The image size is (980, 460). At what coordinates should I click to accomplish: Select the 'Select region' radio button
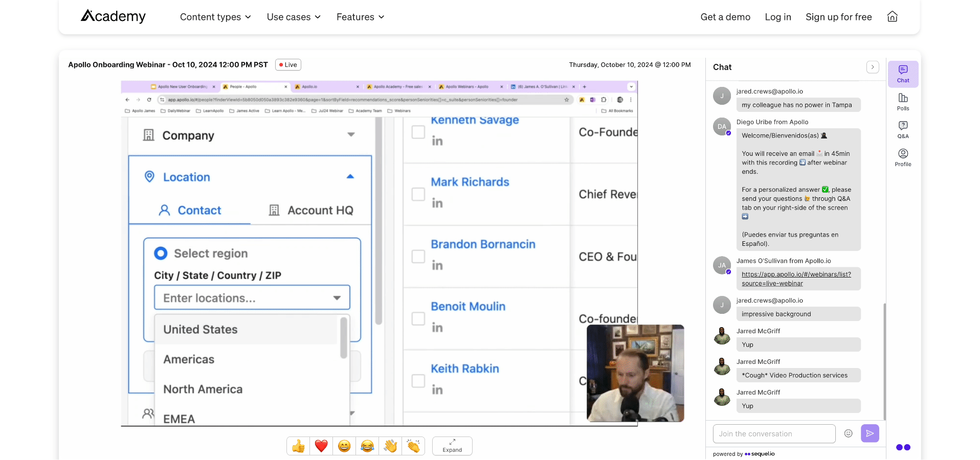[161, 254]
